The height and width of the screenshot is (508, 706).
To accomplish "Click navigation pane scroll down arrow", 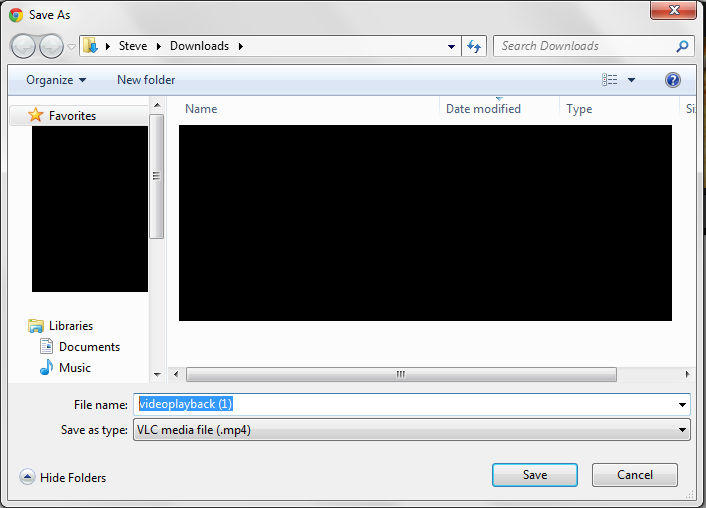I will click(157, 375).
